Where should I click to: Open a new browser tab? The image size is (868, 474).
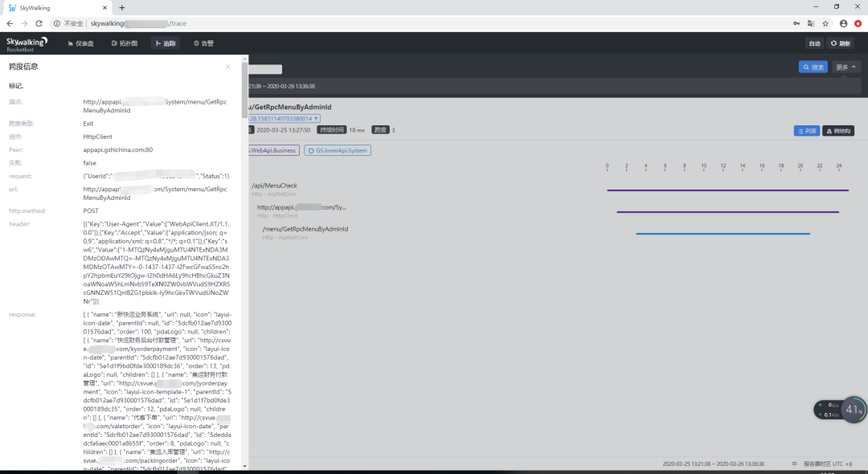coord(122,8)
